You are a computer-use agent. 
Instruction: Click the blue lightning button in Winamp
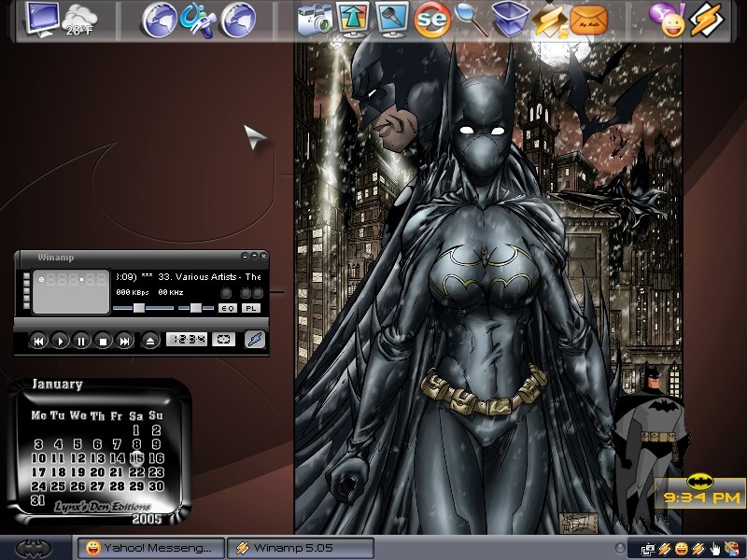pos(255,340)
